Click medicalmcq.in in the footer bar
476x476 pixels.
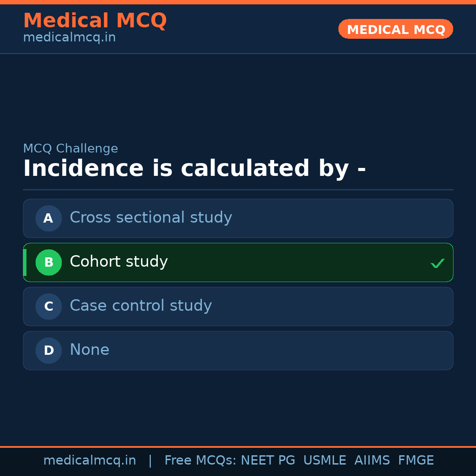point(90,460)
